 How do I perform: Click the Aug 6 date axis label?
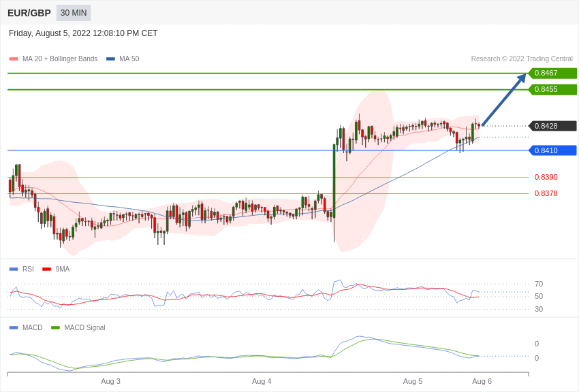tap(482, 381)
